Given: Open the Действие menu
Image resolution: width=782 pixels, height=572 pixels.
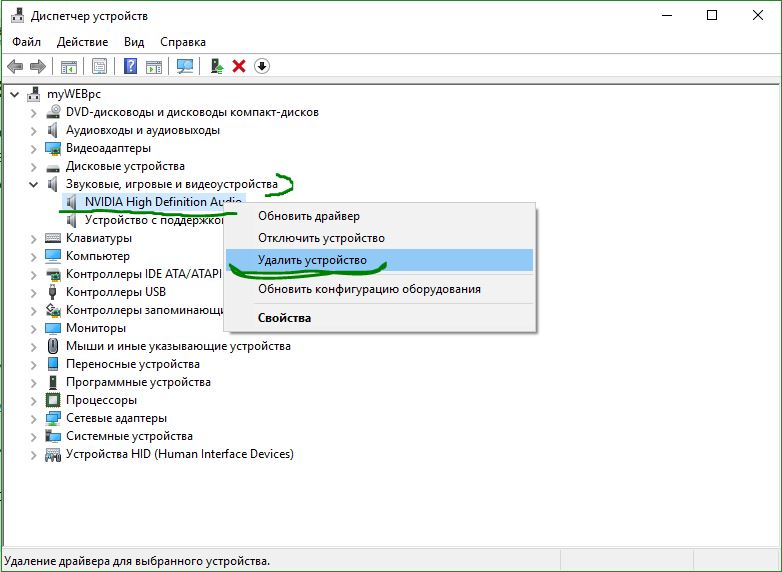Looking at the screenshot, I should click(82, 42).
